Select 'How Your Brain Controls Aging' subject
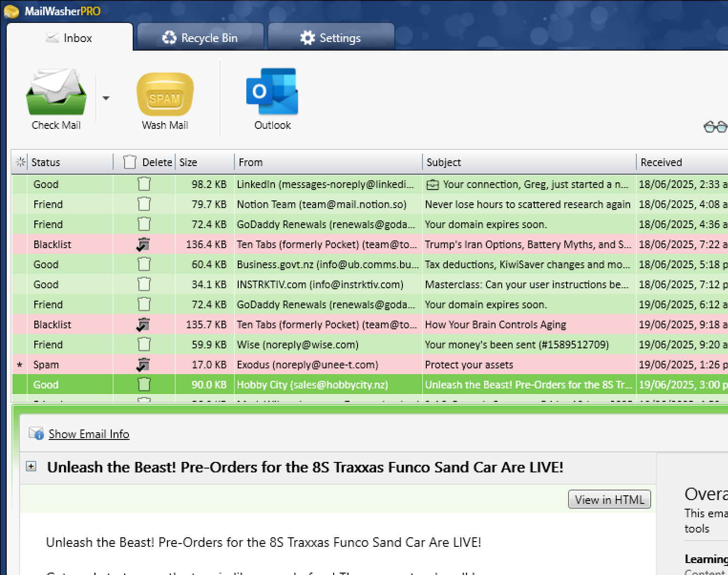Screen dimensions: 728x575 529,324
